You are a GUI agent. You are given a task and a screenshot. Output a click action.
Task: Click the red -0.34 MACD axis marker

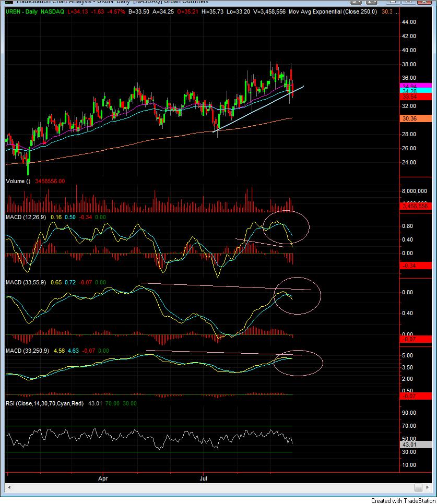pyautogui.click(x=416, y=266)
